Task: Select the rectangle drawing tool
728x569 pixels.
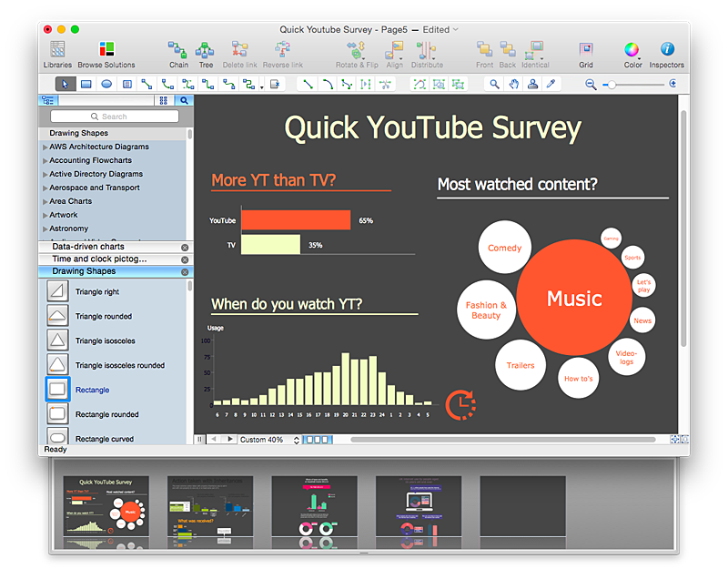Action: (x=86, y=84)
